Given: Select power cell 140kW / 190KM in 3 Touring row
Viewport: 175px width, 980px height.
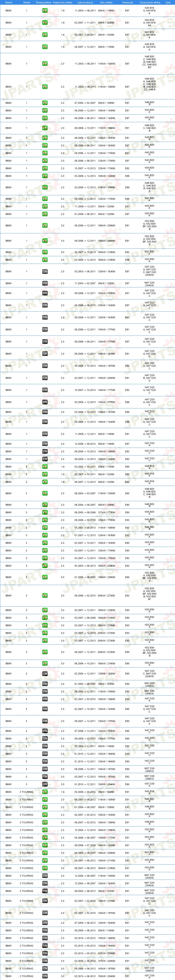Looking at the screenshot, I should coord(106,845).
